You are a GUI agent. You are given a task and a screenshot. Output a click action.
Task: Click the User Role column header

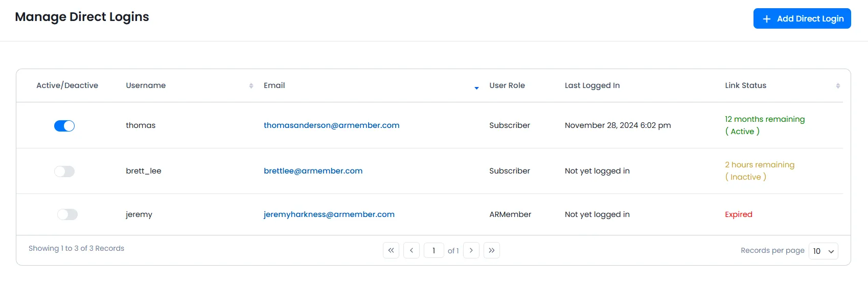coord(507,85)
